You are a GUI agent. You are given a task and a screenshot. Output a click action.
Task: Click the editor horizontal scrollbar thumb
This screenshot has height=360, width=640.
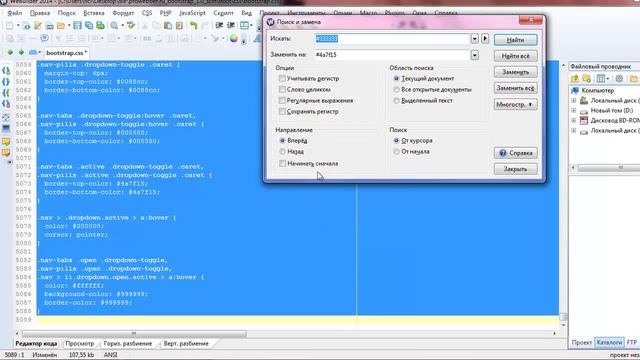[134, 333]
